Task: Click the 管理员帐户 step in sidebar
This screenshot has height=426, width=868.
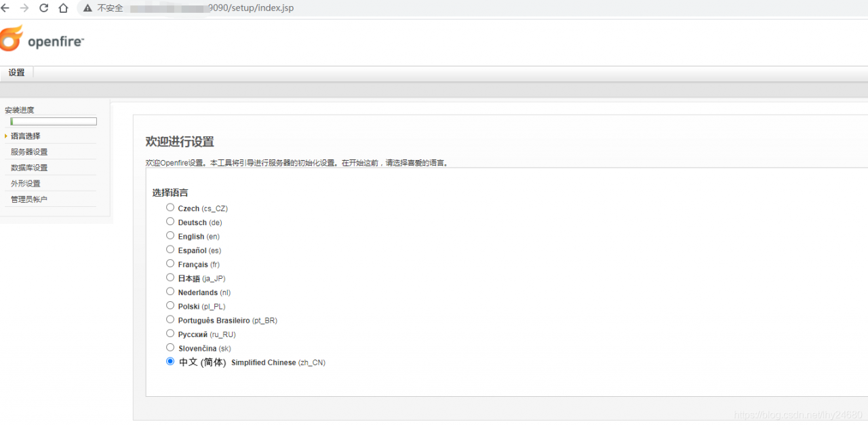Action: (29, 199)
